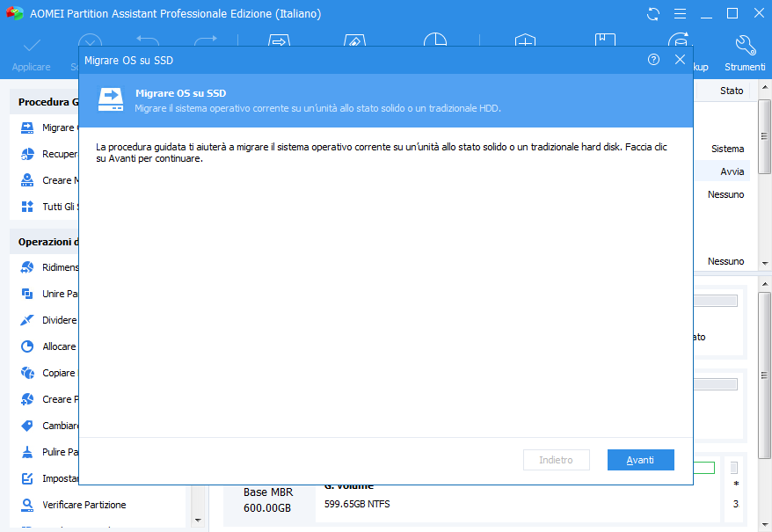Choose Ridimensionare partition operation icon

pos(27,267)
